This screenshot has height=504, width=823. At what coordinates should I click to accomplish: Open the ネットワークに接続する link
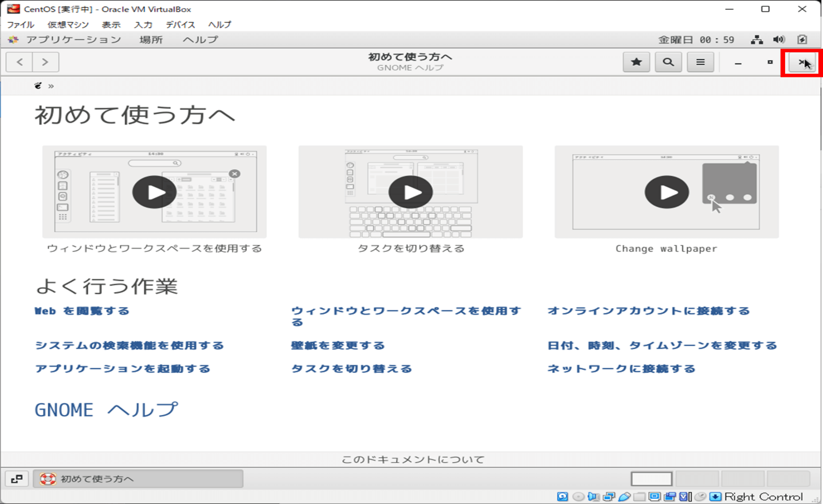pos(621,368)
